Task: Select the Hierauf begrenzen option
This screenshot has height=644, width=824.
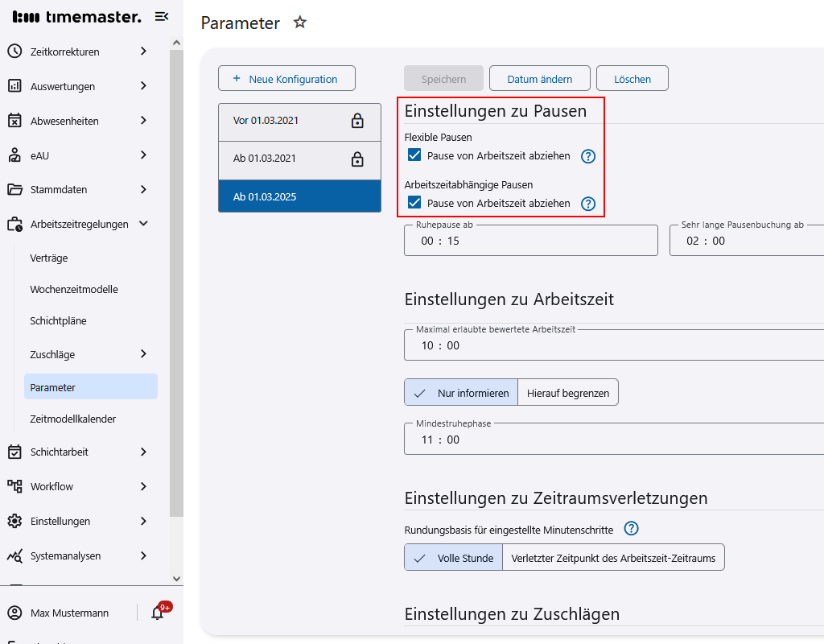Action: 567,393
